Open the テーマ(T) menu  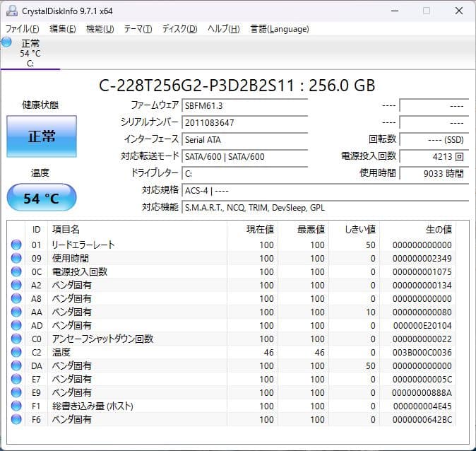point(138,29)
